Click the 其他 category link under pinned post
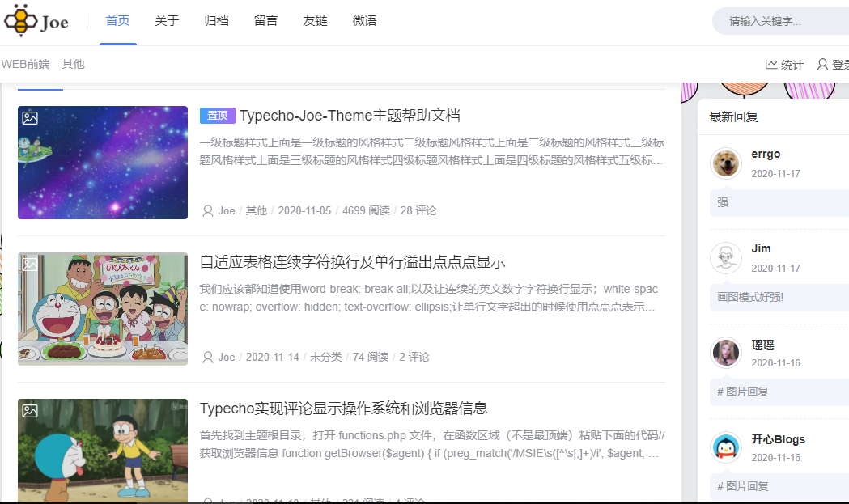 [x=256, y=210]
